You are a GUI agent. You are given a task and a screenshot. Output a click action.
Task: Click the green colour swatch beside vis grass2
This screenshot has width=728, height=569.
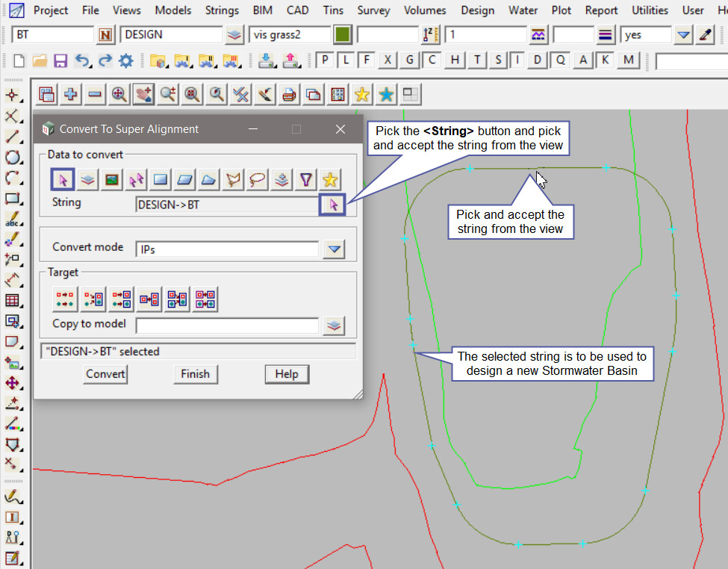click(343, 35)
